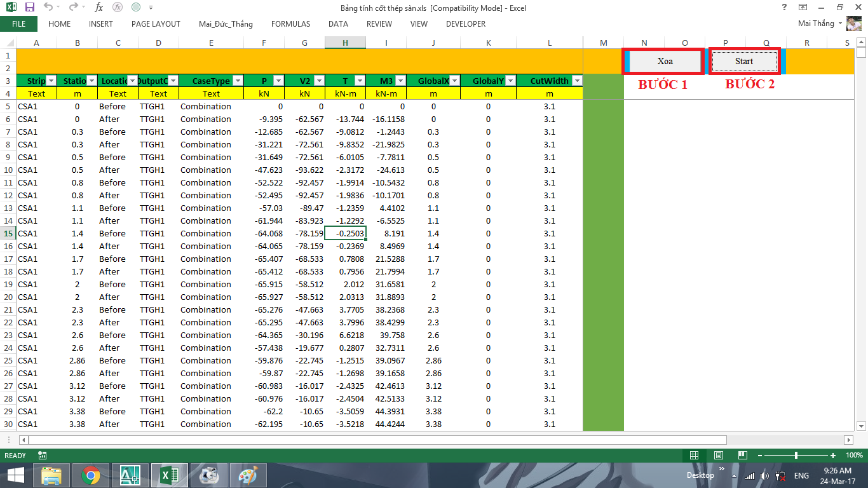
Task: Open the V2 column filter dropdown
Action: (319, 81)
